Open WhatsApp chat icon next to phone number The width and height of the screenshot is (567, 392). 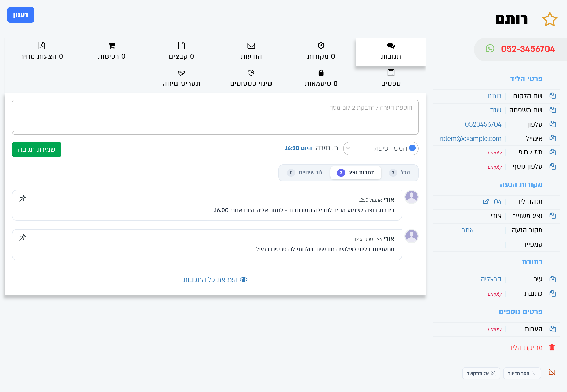[x=490, y=49]
